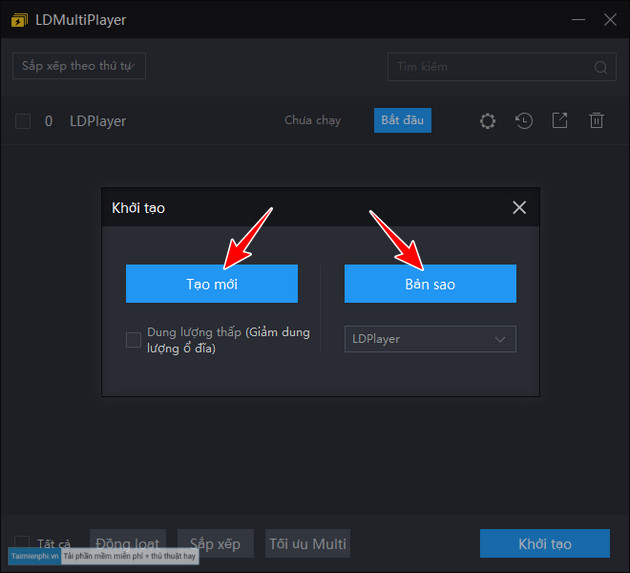Click the LDMultiPlayer logo icon

tap(19, 20)
